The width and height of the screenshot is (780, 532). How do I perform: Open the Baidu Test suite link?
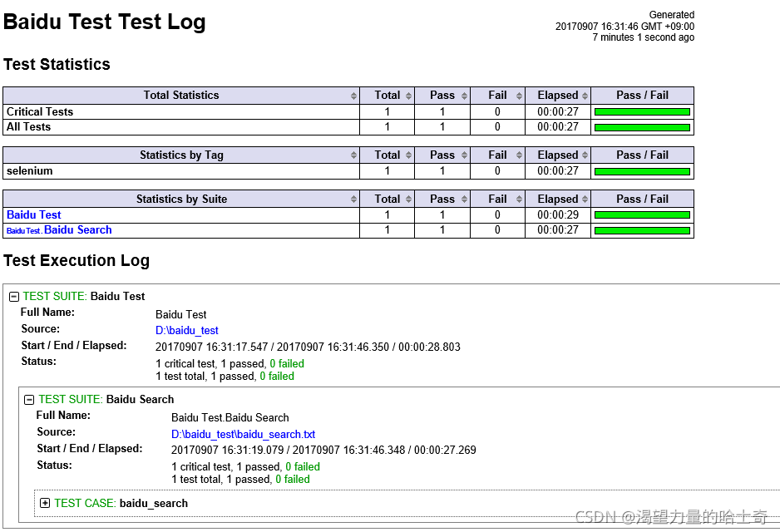pos(34,214)
